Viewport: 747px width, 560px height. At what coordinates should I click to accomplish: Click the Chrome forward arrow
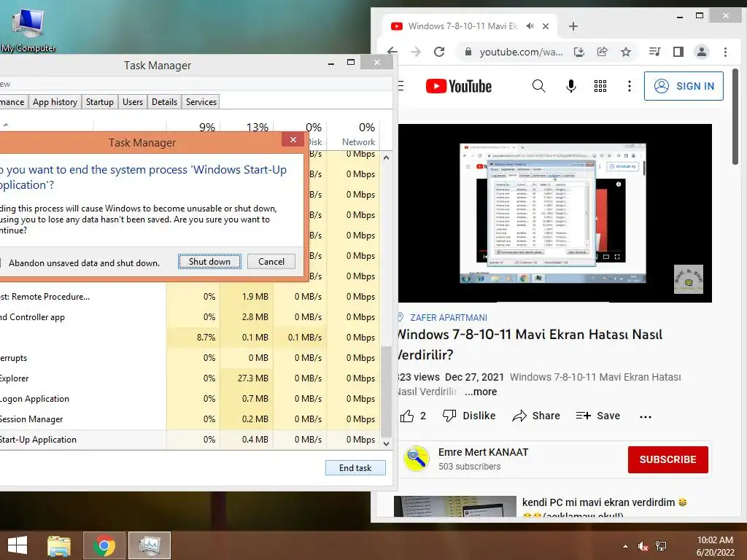(x=415, y=52)
